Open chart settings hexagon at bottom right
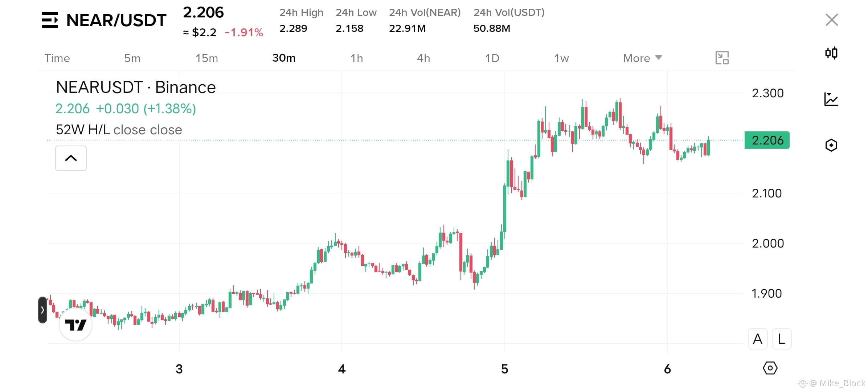 (770, 368)
